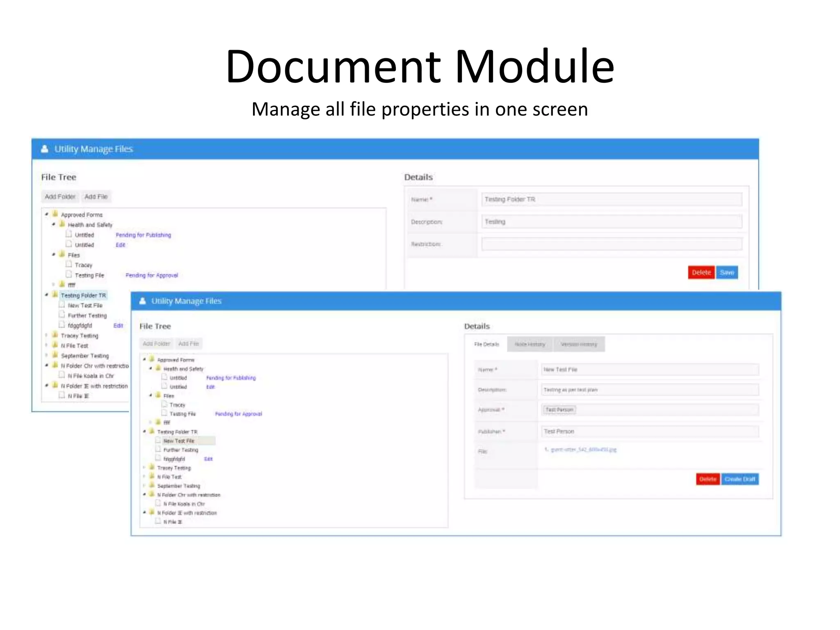
Task: Expand the Tracey Testing folder in front tree
Action: (x=144, y=468)
